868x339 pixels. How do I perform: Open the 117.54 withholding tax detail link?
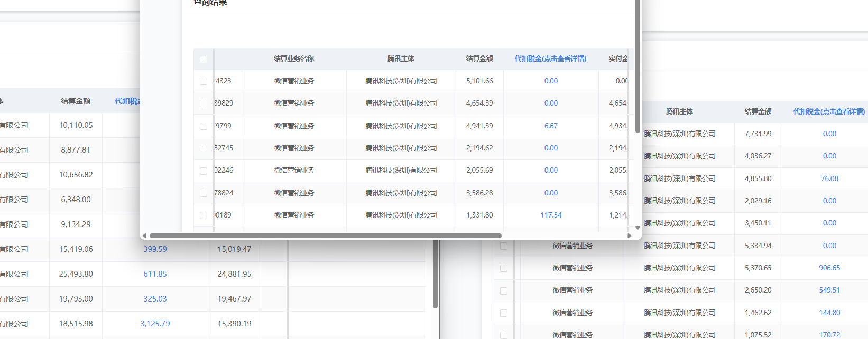(x=551, y=215)
